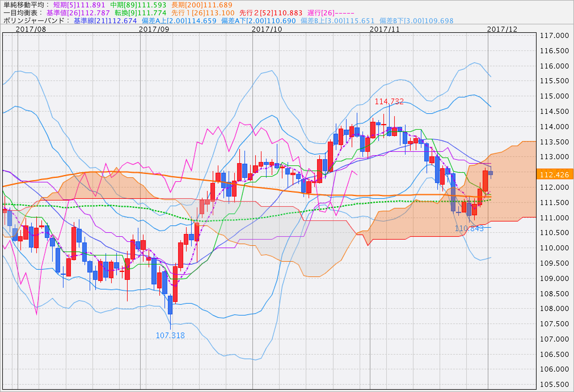Click the lowest blue candlestick above 107.318
This screenshot has width=574, height=392.
click(x=170, y=305)
